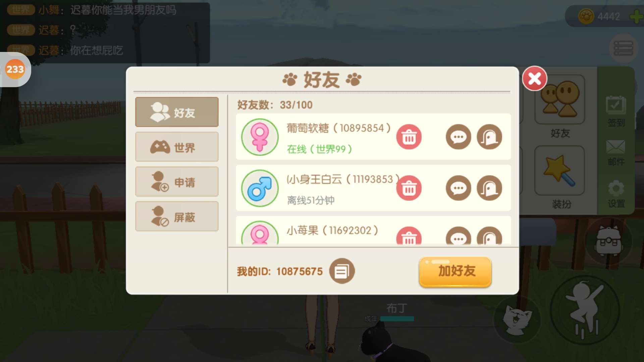This screenshot has height=362, width=644.
Task: Open the 申请 requests tab
Action: tap(177, 182)
